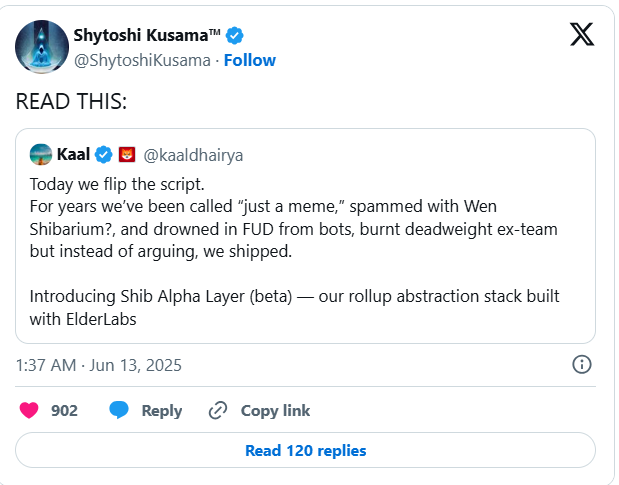Image resolution: width=619 pixels, height=485 pixels.
Task: Click Shytoshi Kusama's blue verified badge
Action: click(x=235, y=36)
